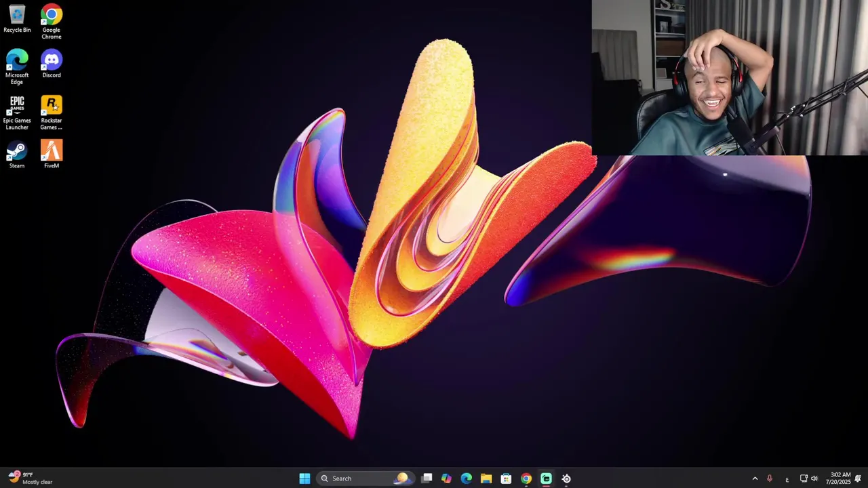Click the red microphone tray icon
The height and width of the screenshot is (488, 868).
click(x=769, y=479)
